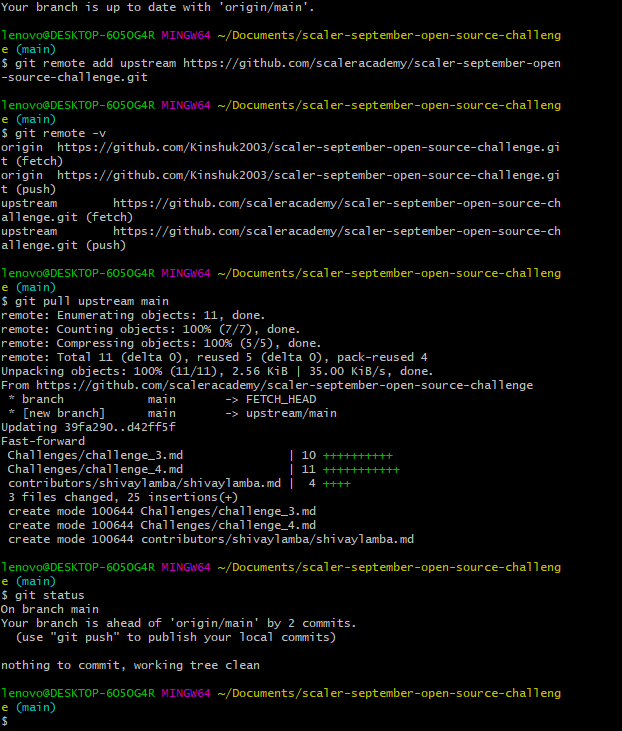Select the origin Kinshuk2003 URL on the fetch line
Viewport: 622px width, 731px height.
(x=280, y=154)
